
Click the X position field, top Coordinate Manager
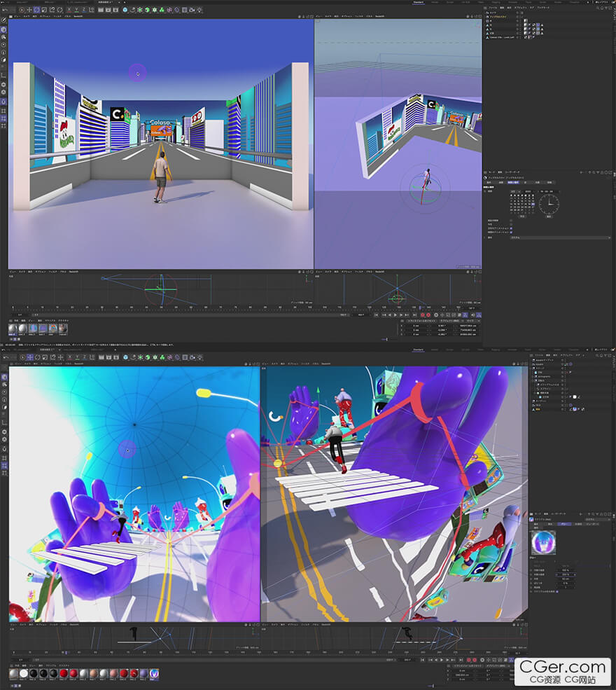[416, 326]
